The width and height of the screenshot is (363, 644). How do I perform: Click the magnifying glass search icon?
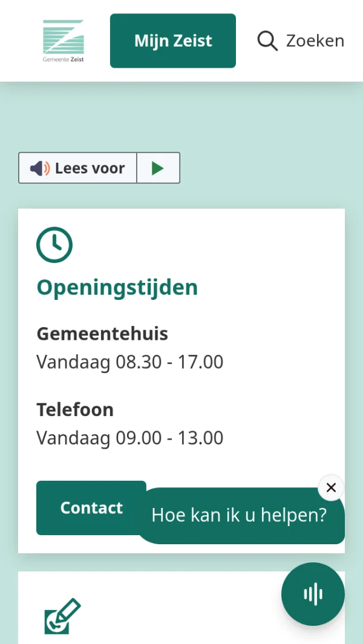(266, 40)
